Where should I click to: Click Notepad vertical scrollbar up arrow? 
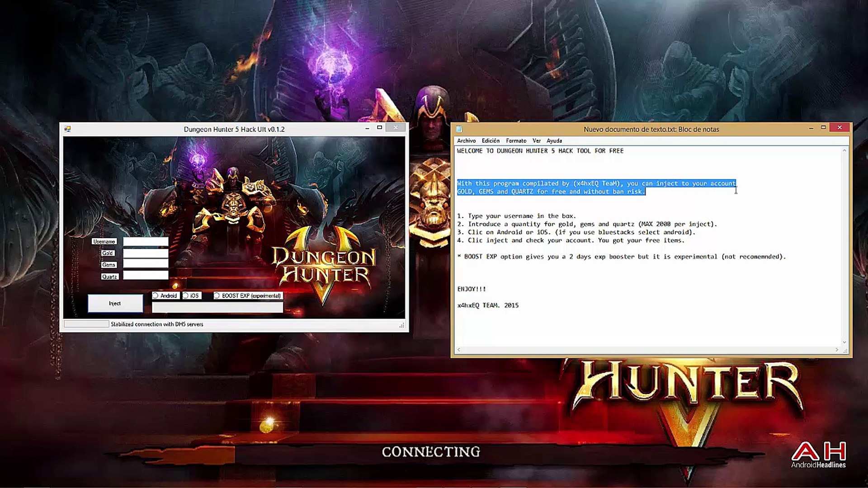pyautogui.click(x=844, y=150)
